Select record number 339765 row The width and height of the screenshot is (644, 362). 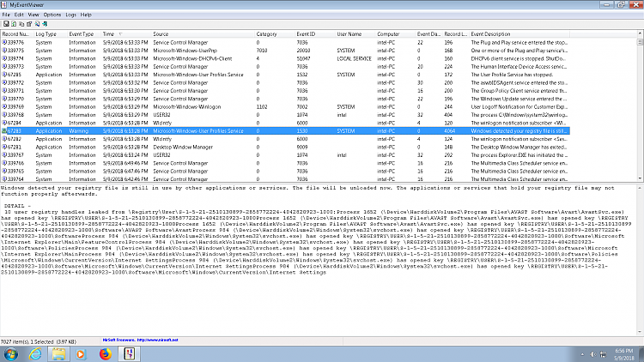click(x=284, y=172)
